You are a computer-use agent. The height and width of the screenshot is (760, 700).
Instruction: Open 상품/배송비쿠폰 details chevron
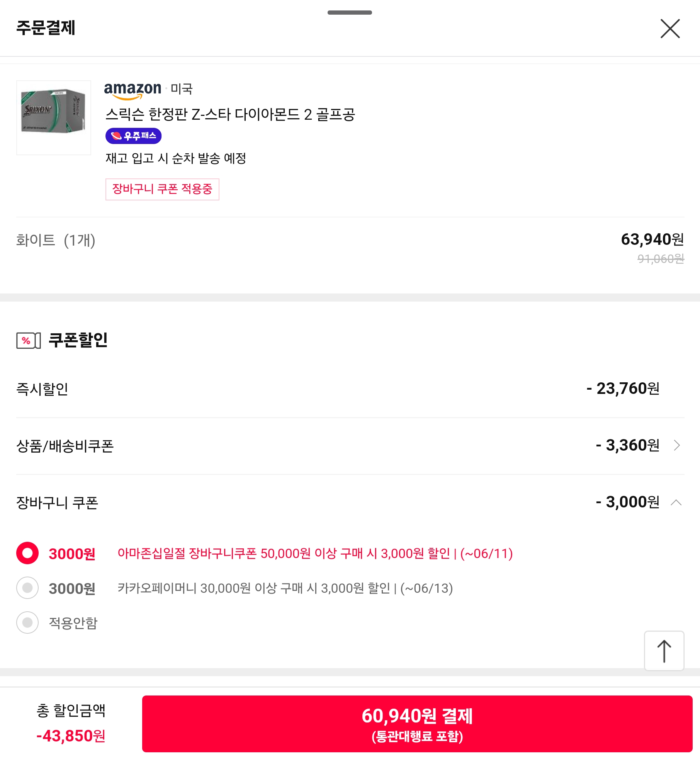(x=677, y=445)
